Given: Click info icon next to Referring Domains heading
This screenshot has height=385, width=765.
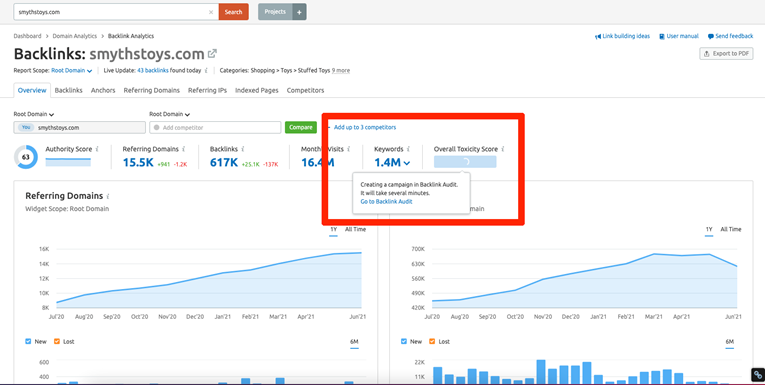Looking at the screenshot, I should coord(108,196).
